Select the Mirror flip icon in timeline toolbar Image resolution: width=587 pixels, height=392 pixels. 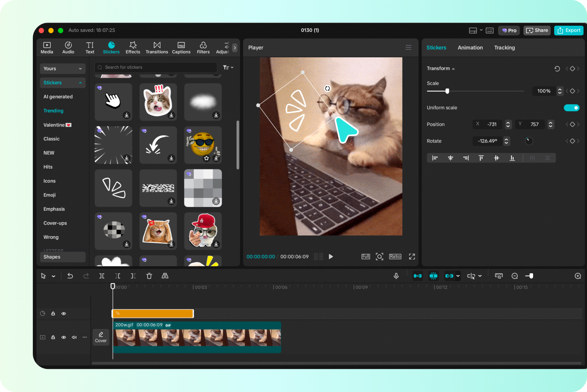tap(165, 276)
